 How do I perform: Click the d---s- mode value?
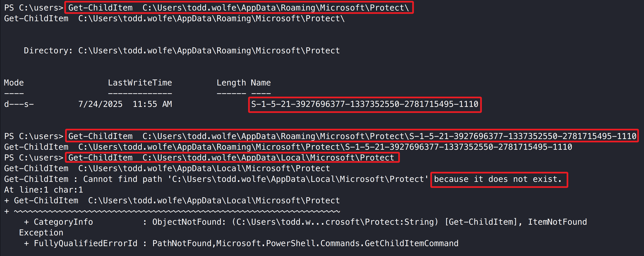tap(19, 104)
